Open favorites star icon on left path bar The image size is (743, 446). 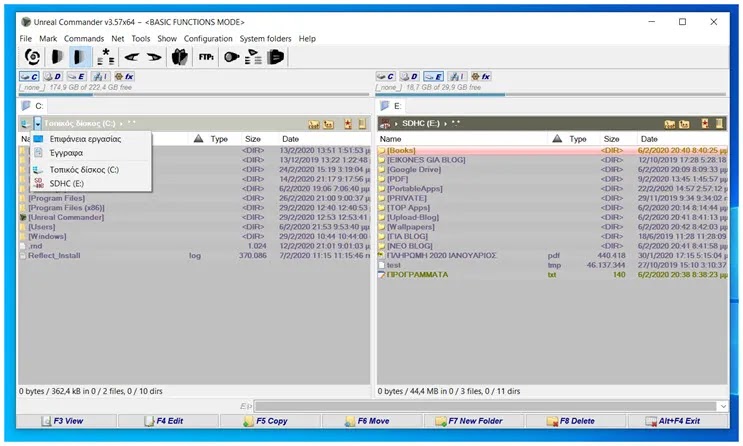pyautogui.click(x=348, y=124)
